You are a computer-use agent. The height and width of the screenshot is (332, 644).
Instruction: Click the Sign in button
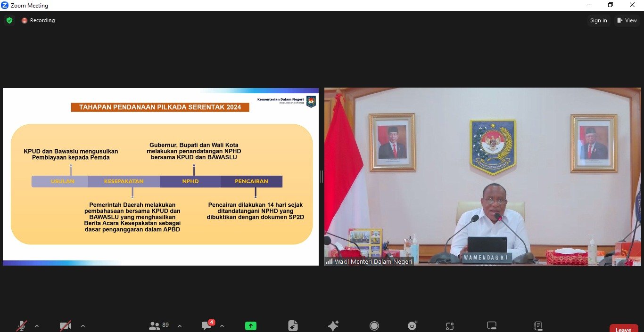coord(598,20)
